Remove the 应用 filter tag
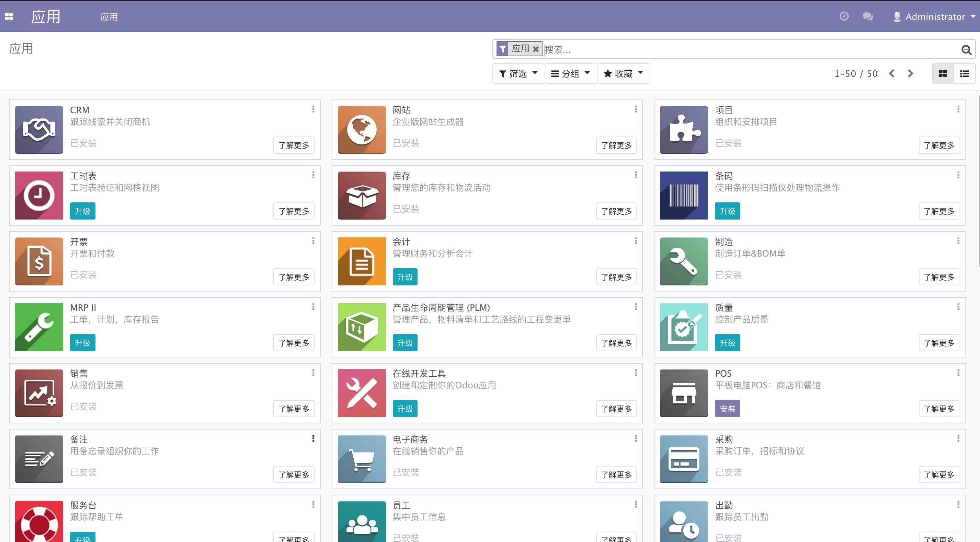Screen dimensions: 980x542 [536, 49]
